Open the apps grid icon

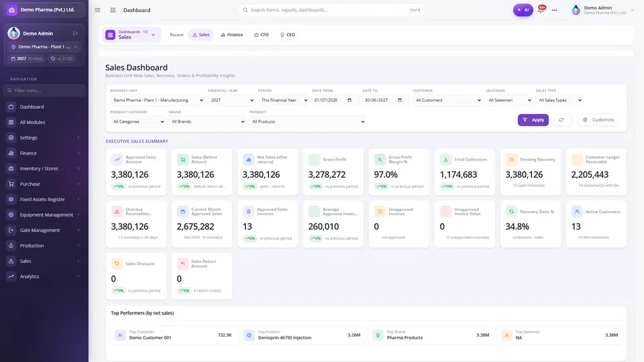(113, 10)
